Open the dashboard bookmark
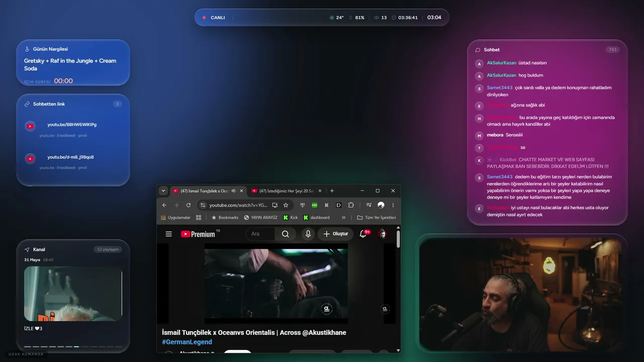The height and width of the screenshot is (362, 644). point(316,218)
